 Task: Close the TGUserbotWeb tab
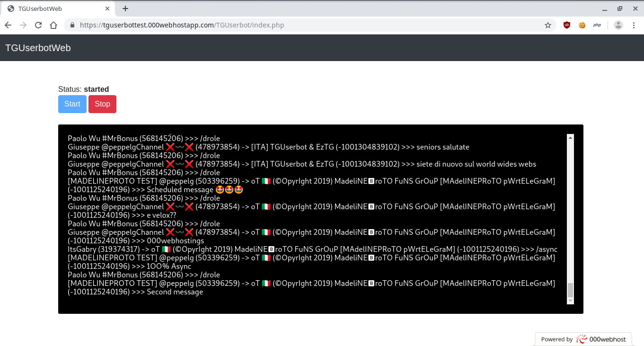pyautogui.click(x=107, y=9)
